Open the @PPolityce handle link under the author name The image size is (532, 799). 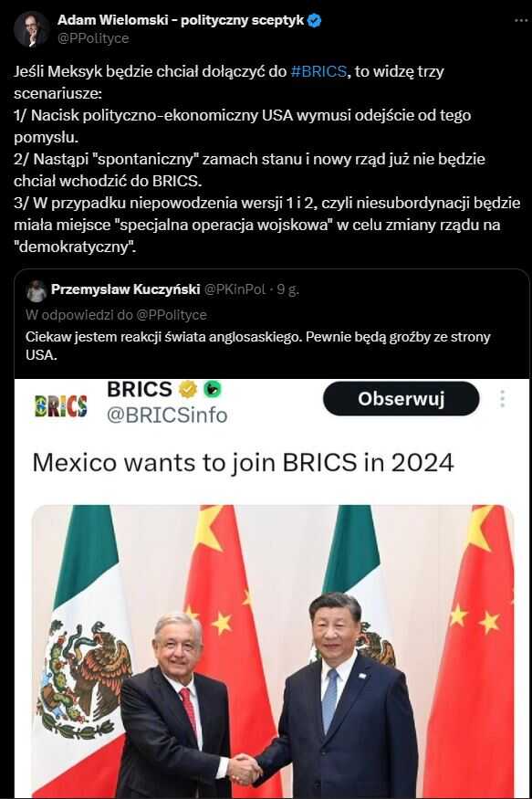click(x=93, y=38)
